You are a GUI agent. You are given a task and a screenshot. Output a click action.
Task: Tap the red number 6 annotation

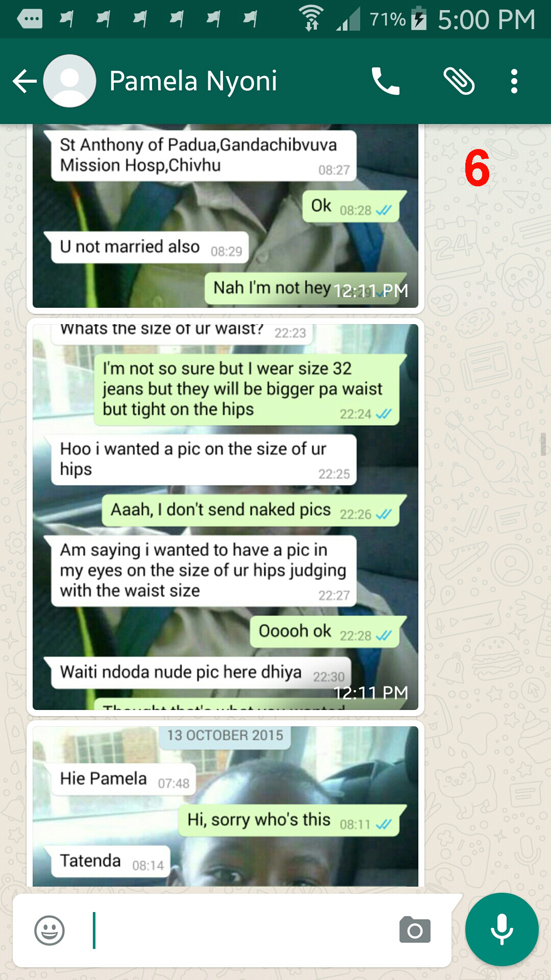click(477, 168)
